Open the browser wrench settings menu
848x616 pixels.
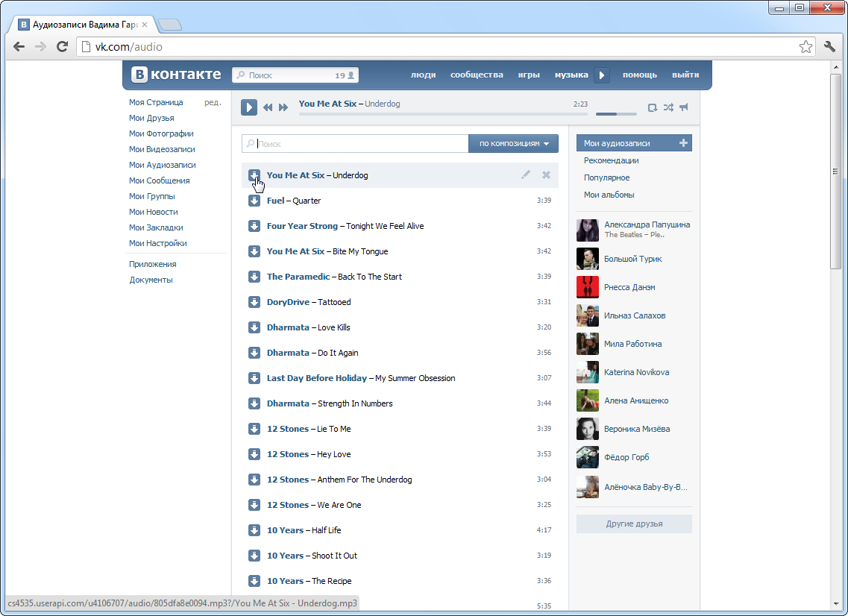coord(829,46)
